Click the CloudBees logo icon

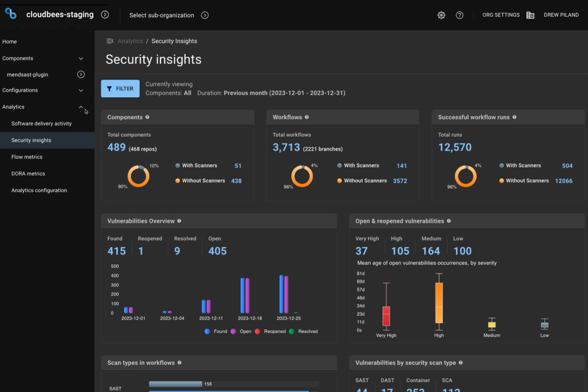point(10,13)
